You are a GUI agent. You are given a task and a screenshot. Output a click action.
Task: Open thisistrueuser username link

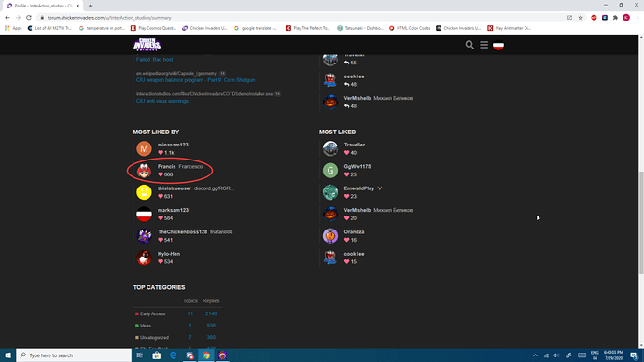175,188
